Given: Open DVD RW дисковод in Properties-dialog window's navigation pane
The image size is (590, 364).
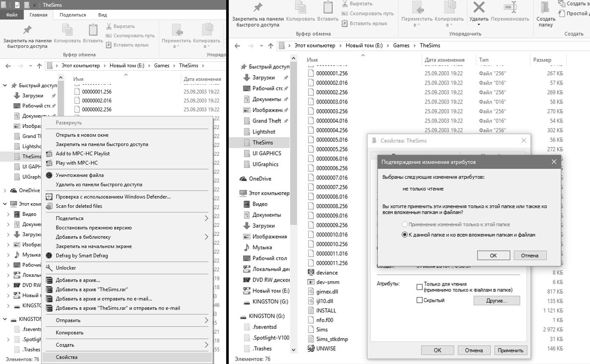Looking at the screenshot, I should pos(271,280).
